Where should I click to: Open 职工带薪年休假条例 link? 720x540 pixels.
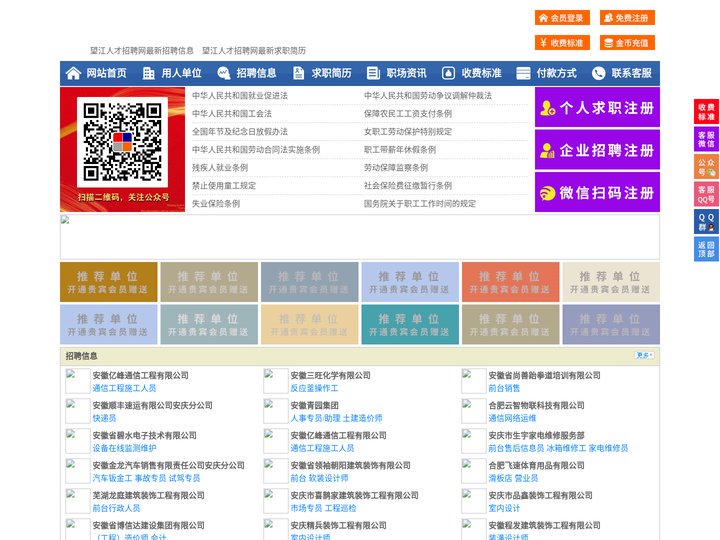[x=400, y=150]
